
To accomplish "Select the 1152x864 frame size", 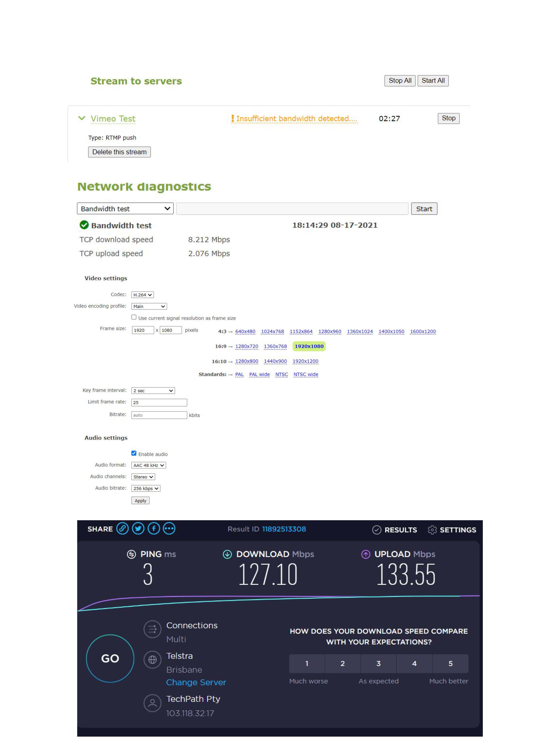I will coord(301,332).
